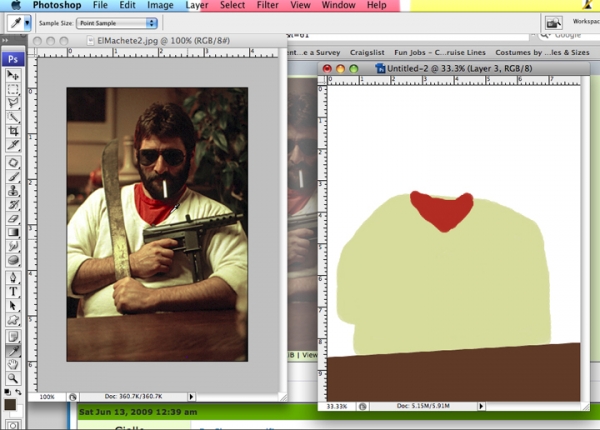Viewport: 600px width, 430px height.
Task: Select the Lasso tool
Action: tap(13, 103)
